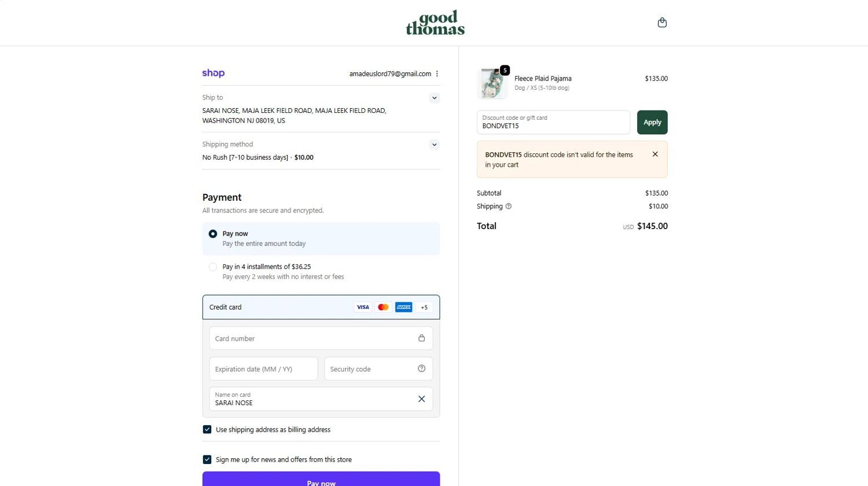The image size is (868, 486).
Task: Click the purple Pay now button
Action: click(321, 479)
